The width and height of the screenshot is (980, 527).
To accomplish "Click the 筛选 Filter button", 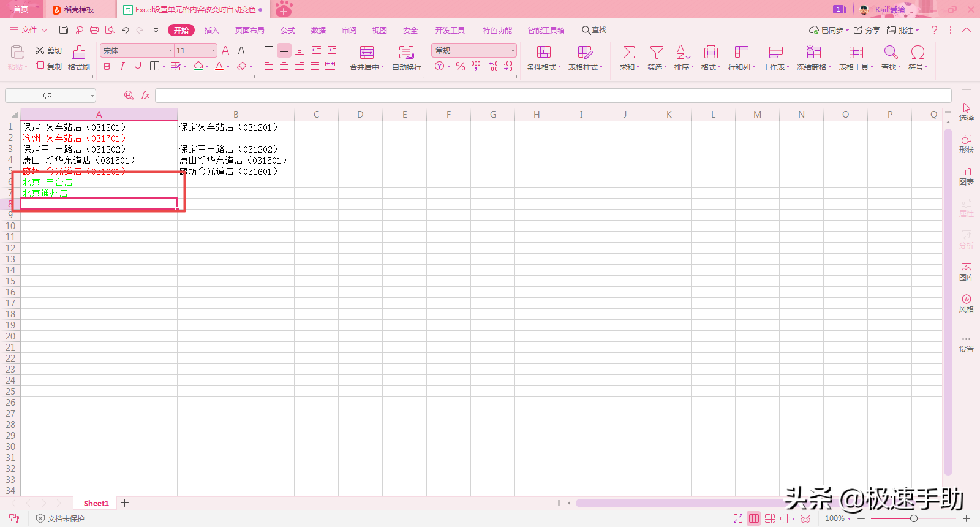I will click(657, 59).
